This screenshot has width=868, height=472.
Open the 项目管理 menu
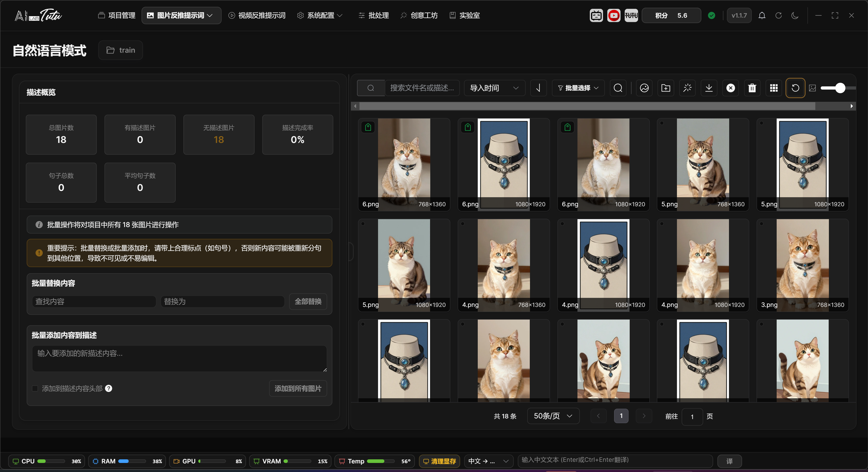pyautogui.click(x=117, y=16)
